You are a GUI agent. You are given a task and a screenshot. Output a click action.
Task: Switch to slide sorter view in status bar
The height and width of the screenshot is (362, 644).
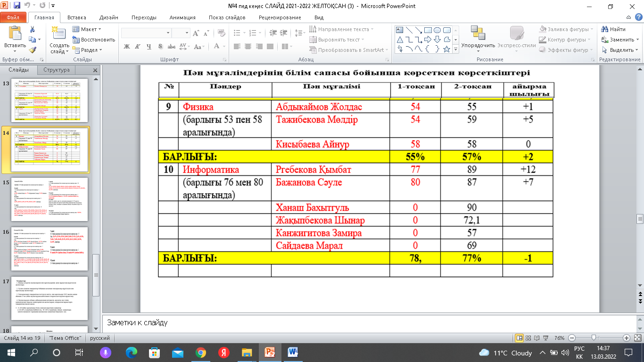tap(528, 338)
